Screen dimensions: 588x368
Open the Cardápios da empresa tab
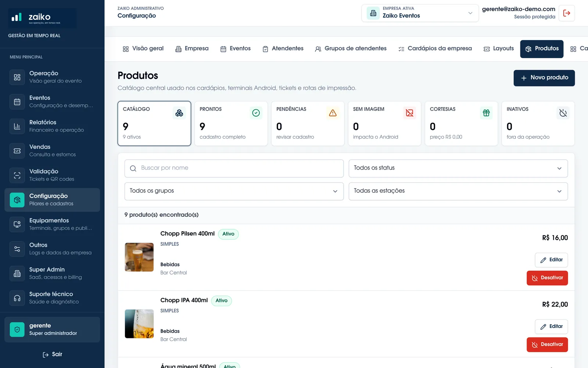[435, 49]
